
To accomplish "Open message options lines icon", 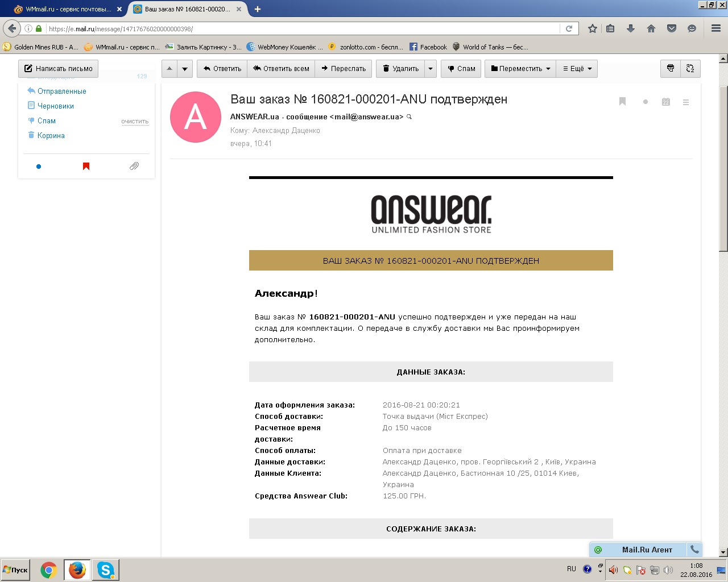I will pos(686,102).
